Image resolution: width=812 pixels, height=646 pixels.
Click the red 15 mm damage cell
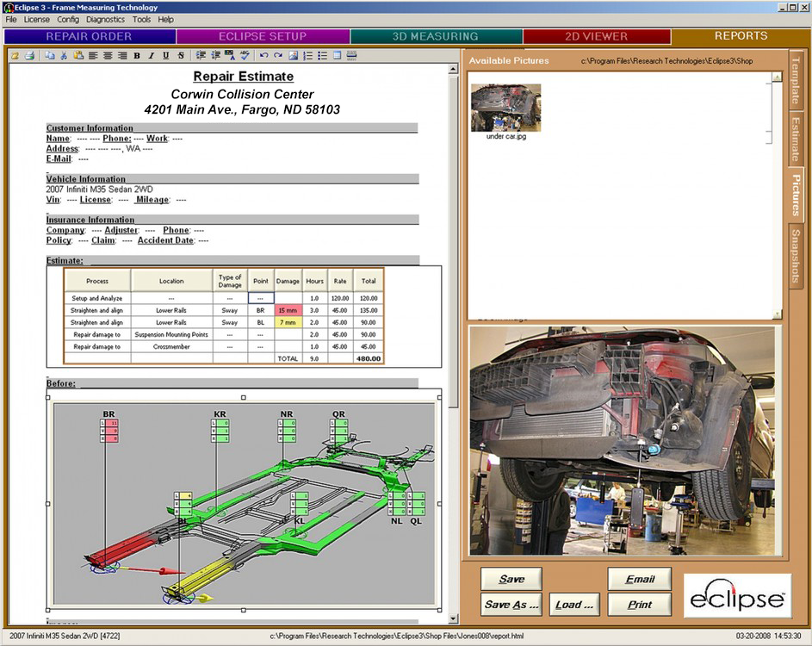click(288, 310)
